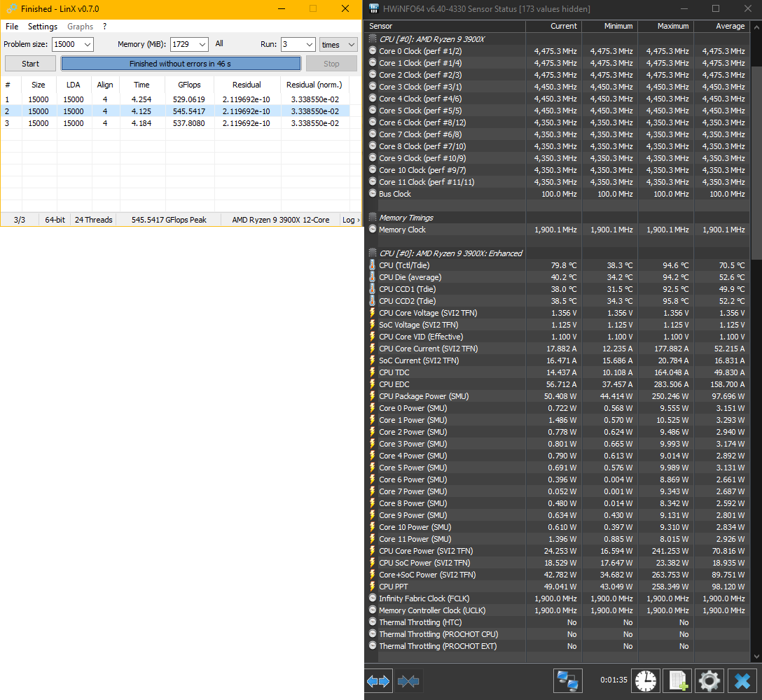This screenshot has width=762, height=700.
Task: Click the HWiNFO expand columns arrows icon
Action: pyautogui.click(x=378, y=681)
